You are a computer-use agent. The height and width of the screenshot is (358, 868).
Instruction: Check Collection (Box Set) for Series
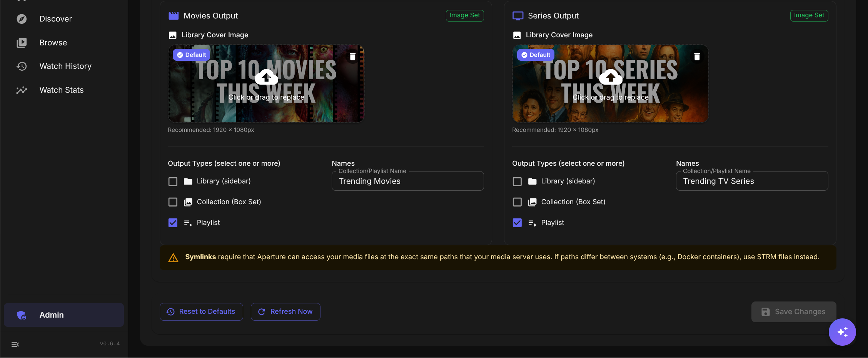(517, 202)
